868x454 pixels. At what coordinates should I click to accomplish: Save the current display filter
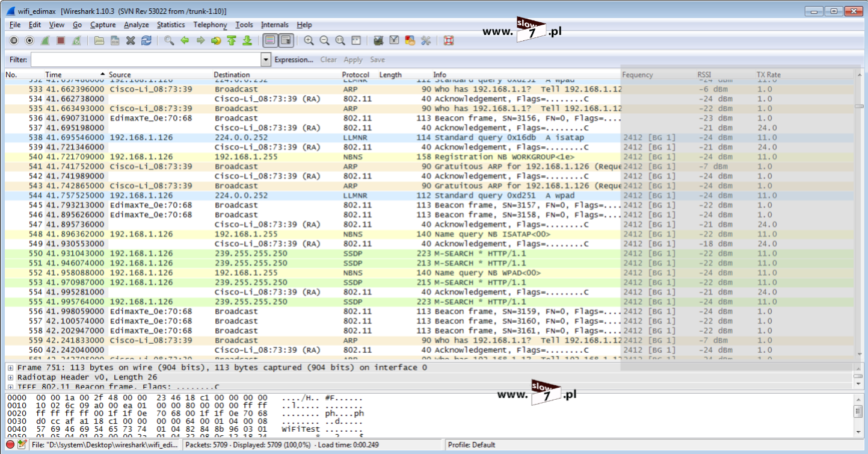pos(377,60)
